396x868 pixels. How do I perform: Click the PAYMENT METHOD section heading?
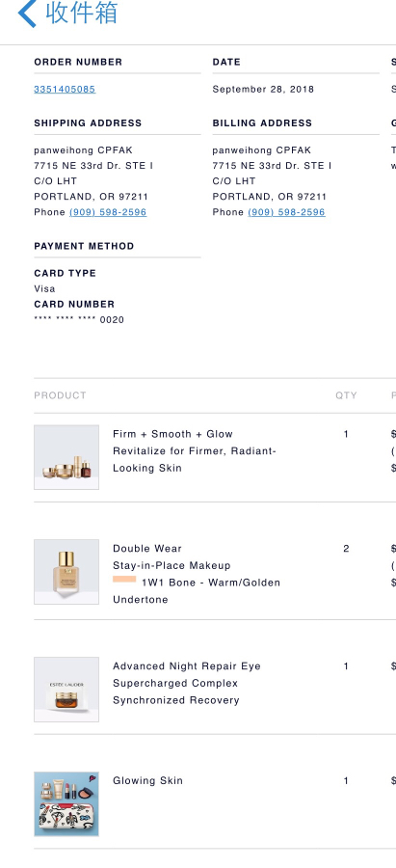click(x=84, y=246)
